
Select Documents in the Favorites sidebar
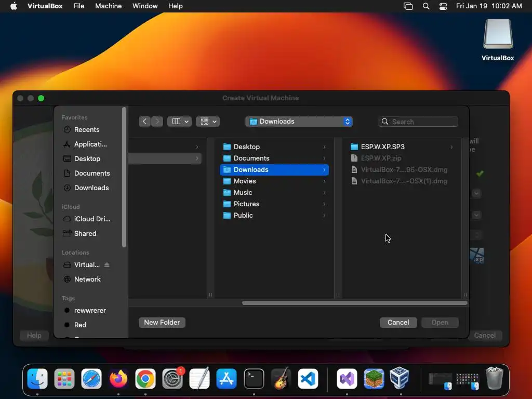click(x=92, y=174)
